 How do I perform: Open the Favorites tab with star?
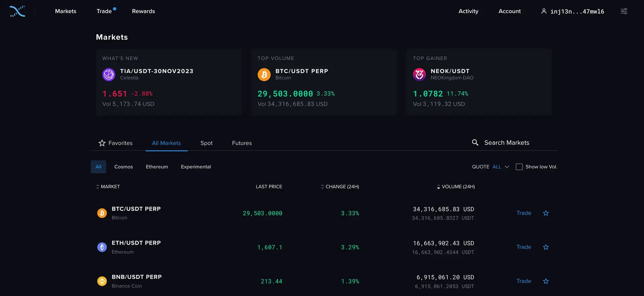pos(116,143)
